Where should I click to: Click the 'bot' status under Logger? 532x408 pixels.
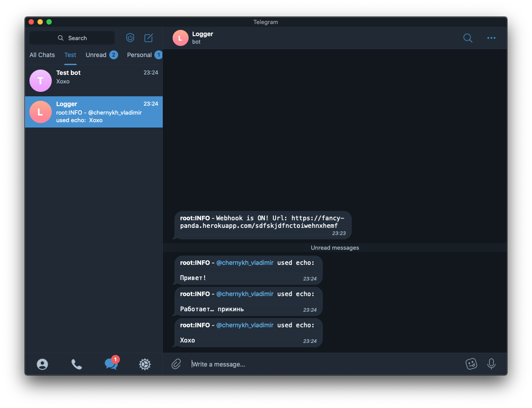coord(196,42)
